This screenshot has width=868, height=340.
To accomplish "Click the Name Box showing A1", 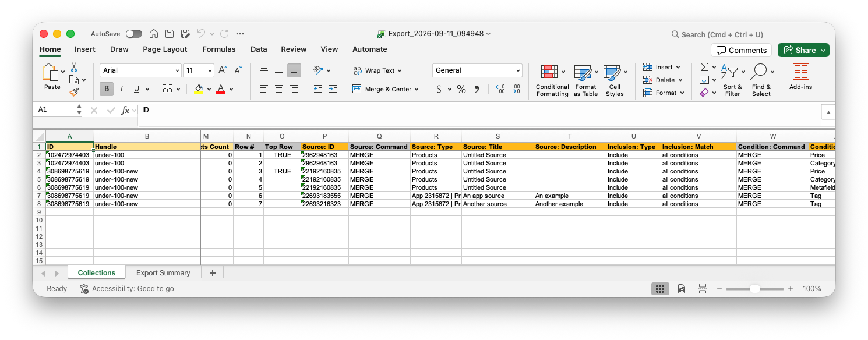I will point(59,109).
